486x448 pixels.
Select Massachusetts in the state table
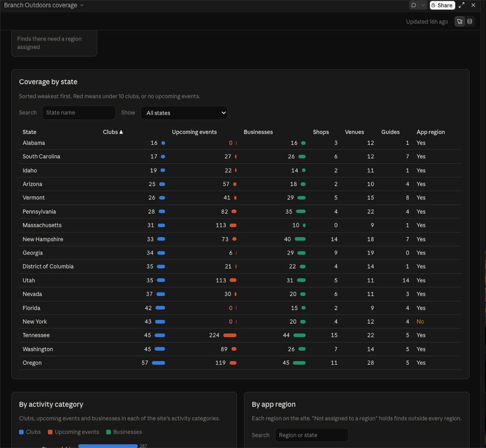[x=42, y=225]
